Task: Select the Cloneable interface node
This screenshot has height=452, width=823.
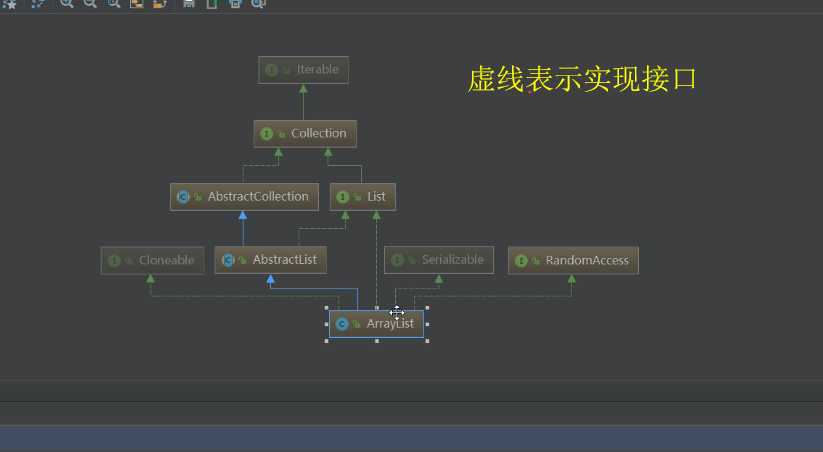Action: (x=152, y=260)
